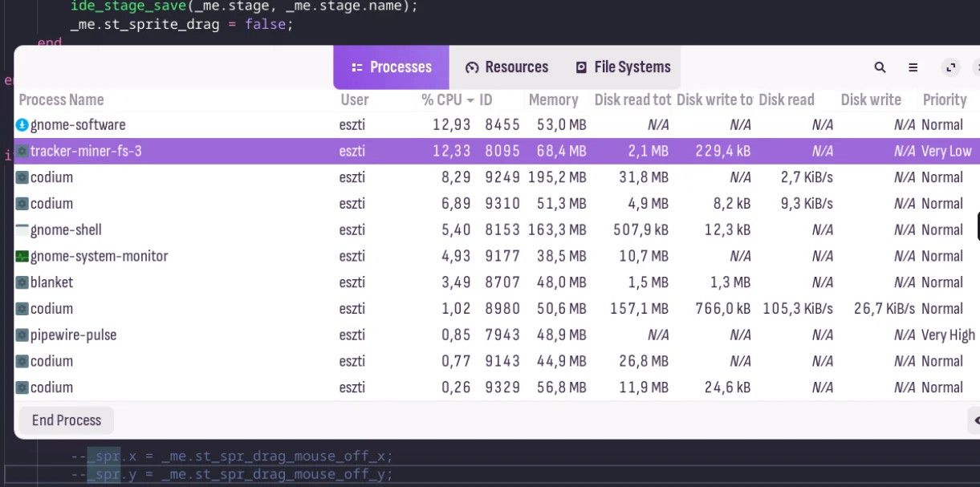The width and height of the screenshot is (980, 487).
Task: Click CPU value 12,33
Action: tap(452, 151)
